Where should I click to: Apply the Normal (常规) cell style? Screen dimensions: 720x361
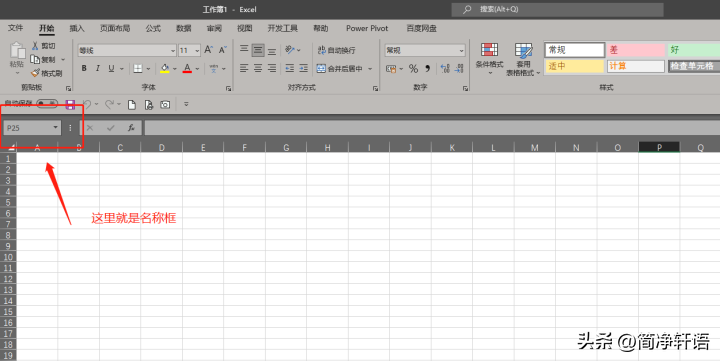pos(574,50)
